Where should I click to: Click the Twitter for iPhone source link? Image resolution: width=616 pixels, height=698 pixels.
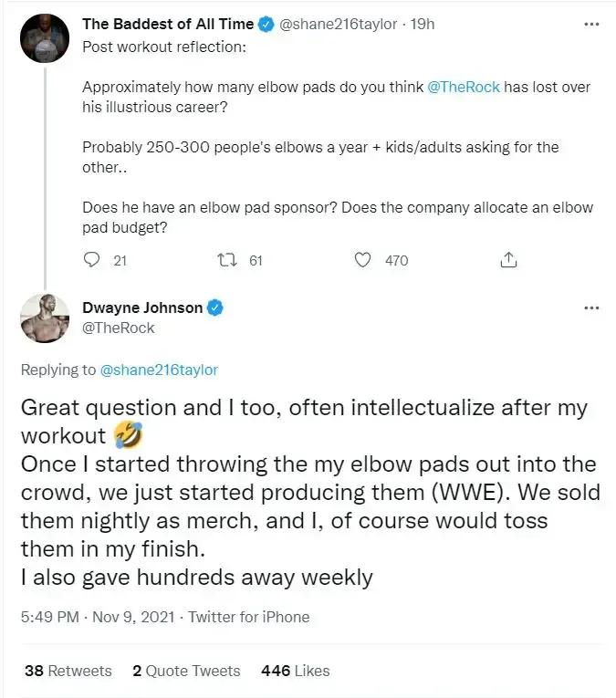point(248,617)
